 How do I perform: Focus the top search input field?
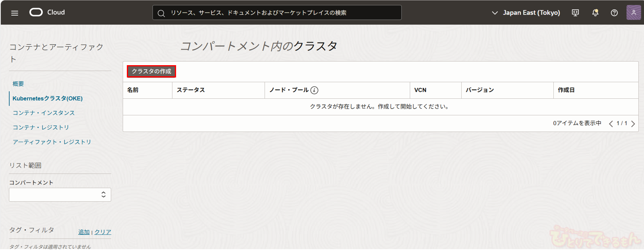click(x=283, y=13)
